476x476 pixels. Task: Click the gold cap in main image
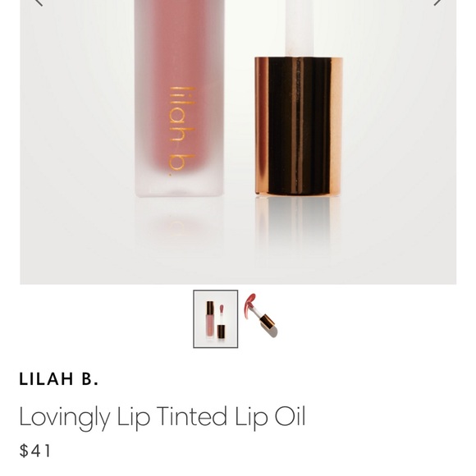point(299,126)
